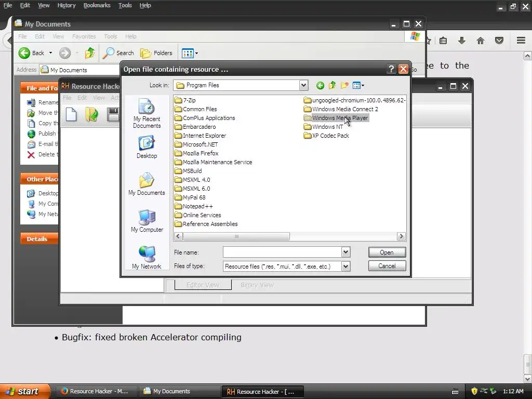Select the 7-Zip folder
The height and width of the screenshot is (399, 532).
tap(185, 100)
